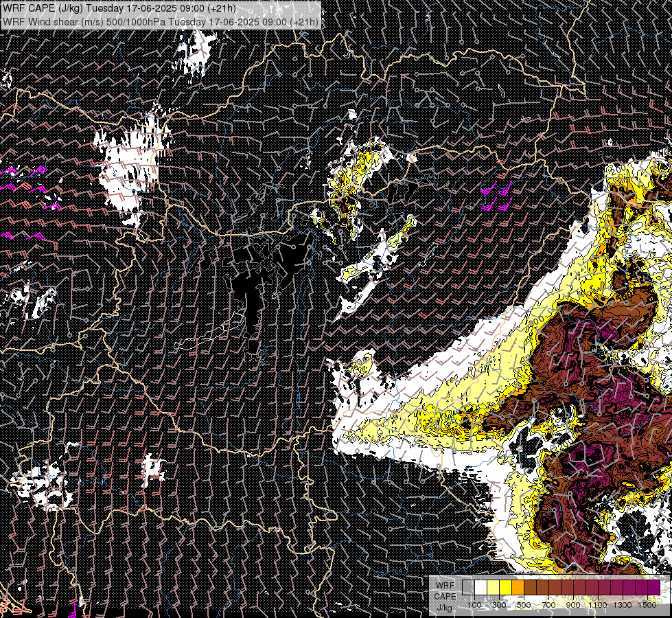The width and height of the screenshot is (672, 618).
Task: Click the '300' legend value label
Action: (x=499, y=605)
